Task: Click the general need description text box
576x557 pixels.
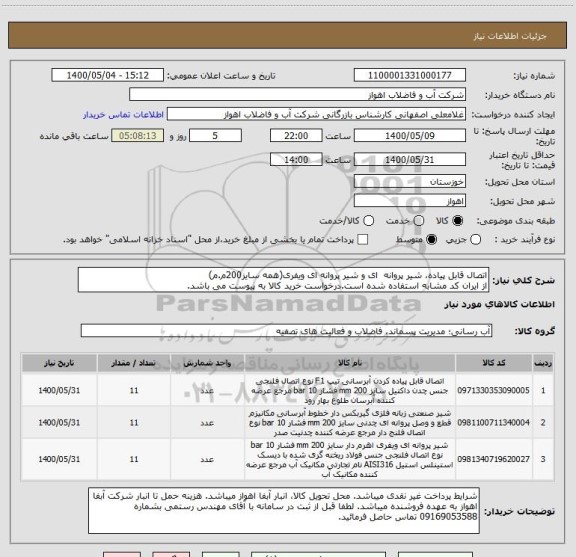Action: (284, 280)
